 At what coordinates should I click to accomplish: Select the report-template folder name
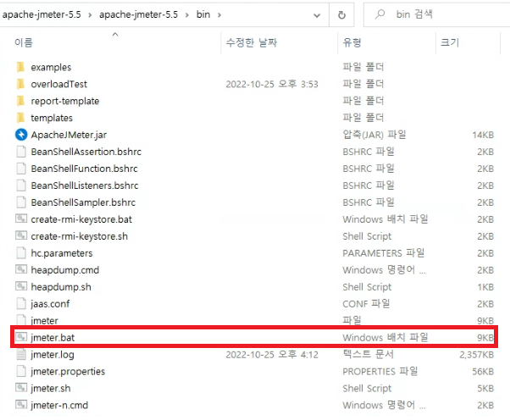[65, 101]
